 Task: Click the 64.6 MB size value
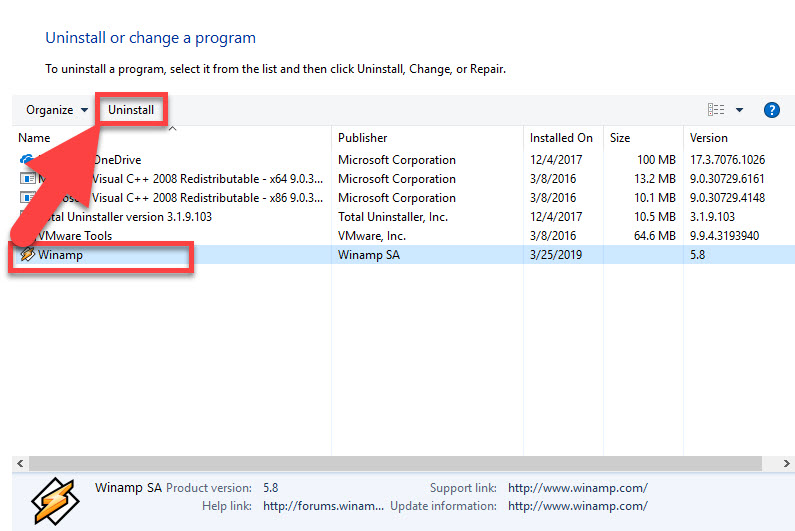(655, 236)
